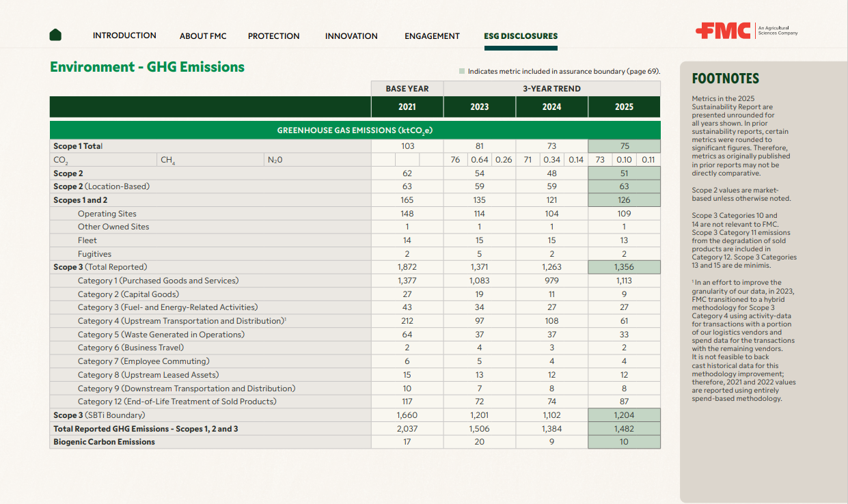848x504 pixels.
Task: Click the 'Environment - GHG Emissions' heading
Action: pyautogui.click(x=147, y=67)
